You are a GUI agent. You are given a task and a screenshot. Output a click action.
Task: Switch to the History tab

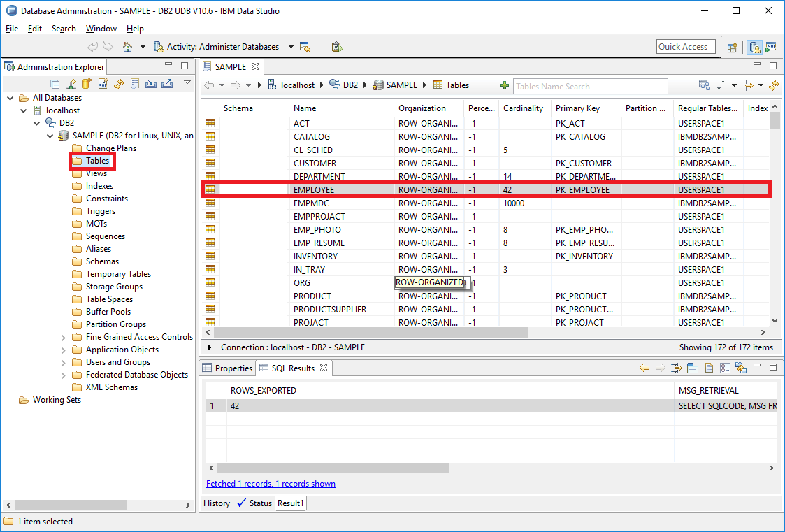(217, 503)
